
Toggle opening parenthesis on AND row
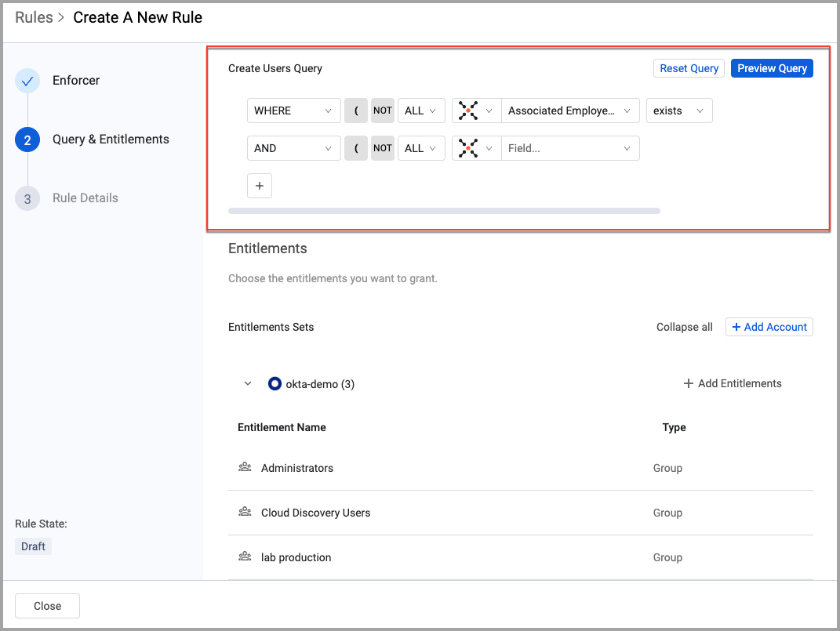[x=356, y=148]
